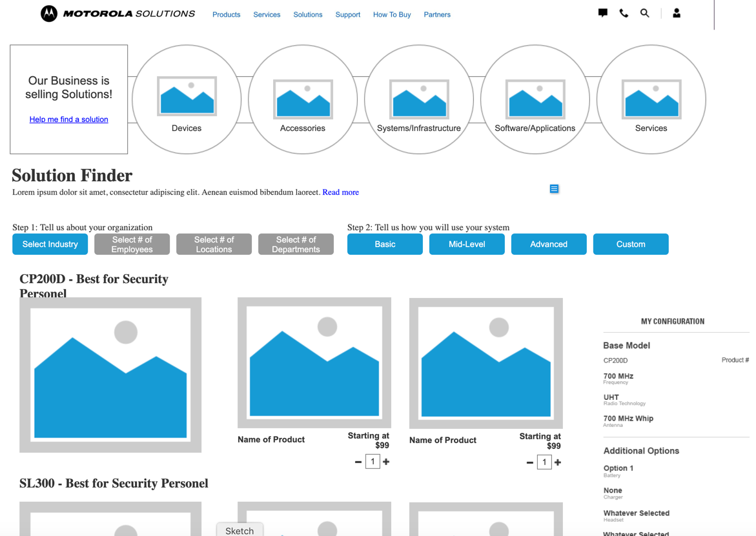This screenshot has height=536, width=756.
Task: Open the search magnifier icon
Action: [x=644, y=13]
